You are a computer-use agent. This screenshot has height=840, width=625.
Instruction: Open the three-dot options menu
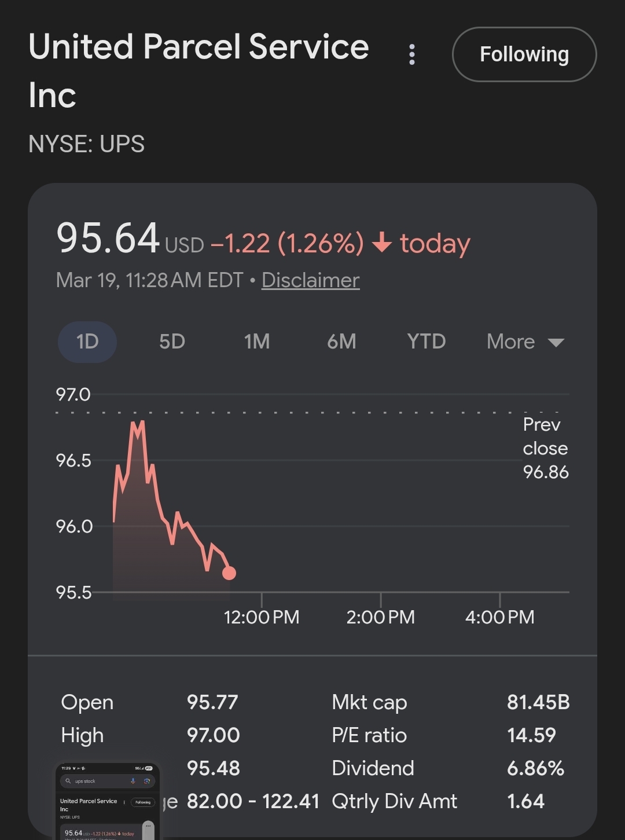pos(411,54)
